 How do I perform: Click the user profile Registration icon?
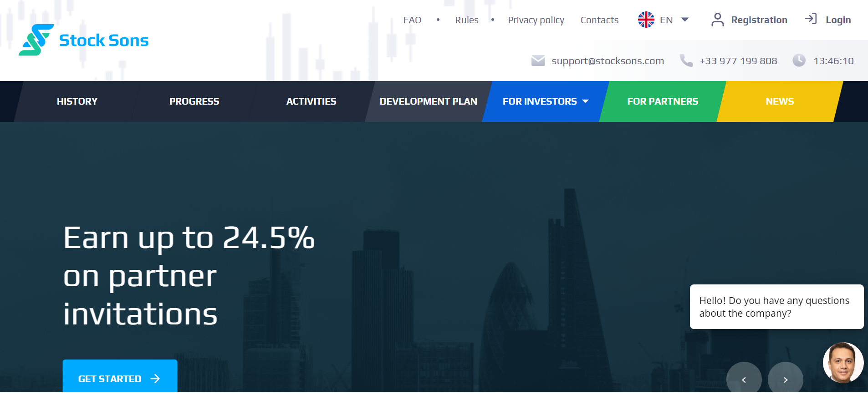(x=717, y=20)
